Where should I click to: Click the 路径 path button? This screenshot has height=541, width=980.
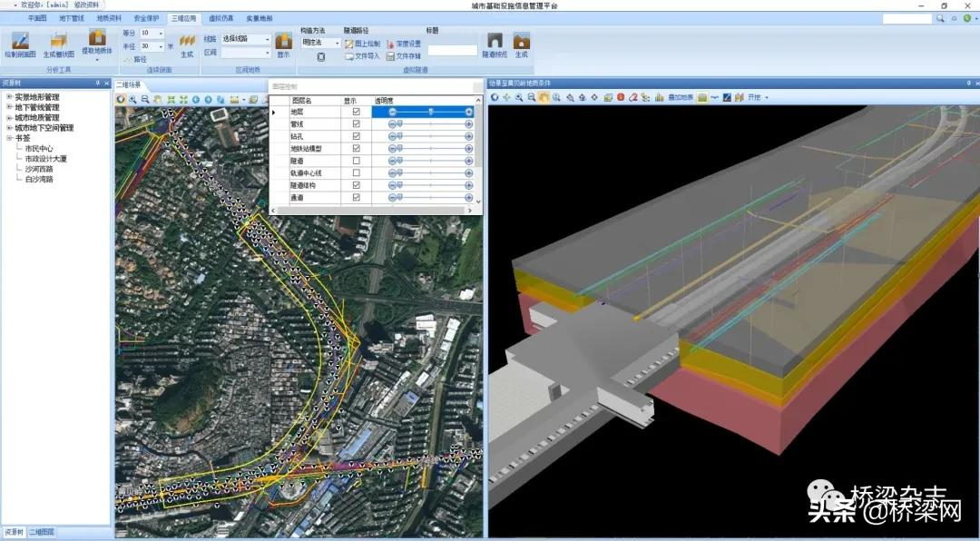tap(135, 59)
